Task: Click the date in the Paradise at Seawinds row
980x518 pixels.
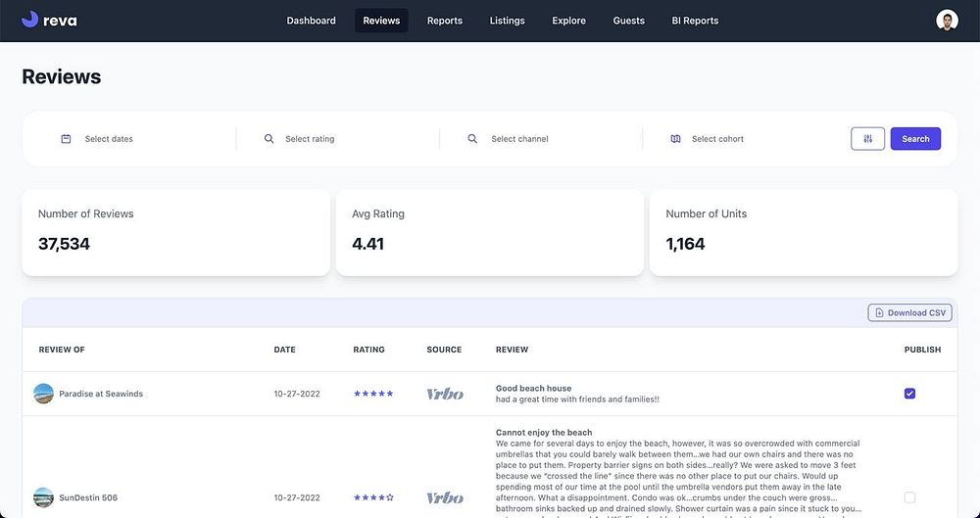Action: [x=297, y=394]
